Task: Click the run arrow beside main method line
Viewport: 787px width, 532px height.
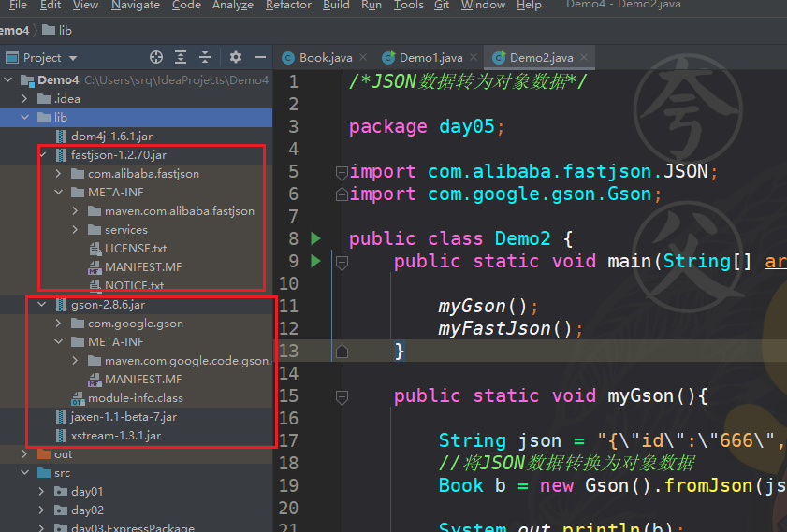Action: [x=315, y=261]
